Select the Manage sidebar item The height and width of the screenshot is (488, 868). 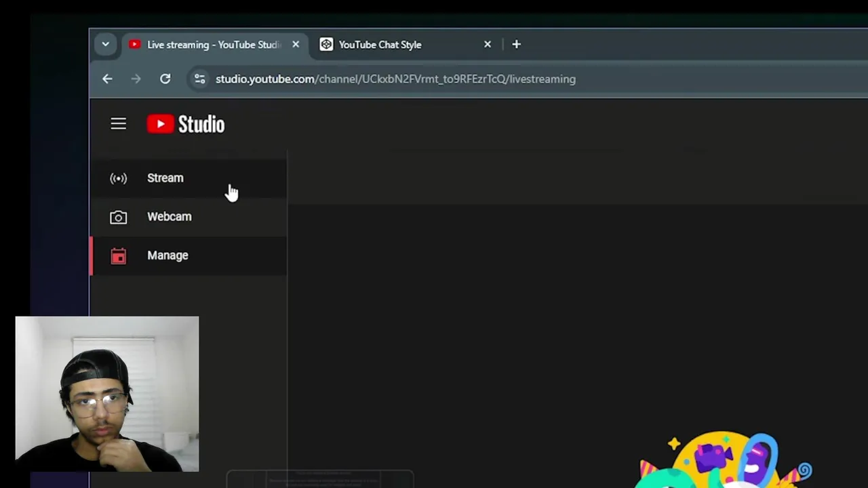[188, 256]
